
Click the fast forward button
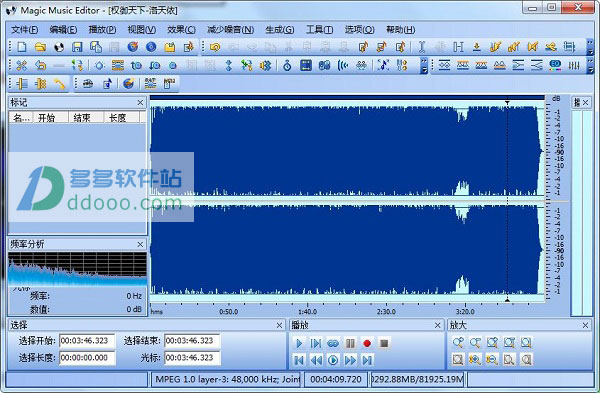pyautogui.click(x=350, y=360)
